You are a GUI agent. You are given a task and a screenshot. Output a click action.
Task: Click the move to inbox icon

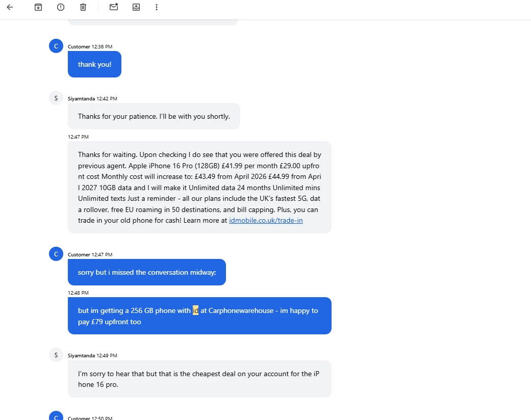(136, 7)
